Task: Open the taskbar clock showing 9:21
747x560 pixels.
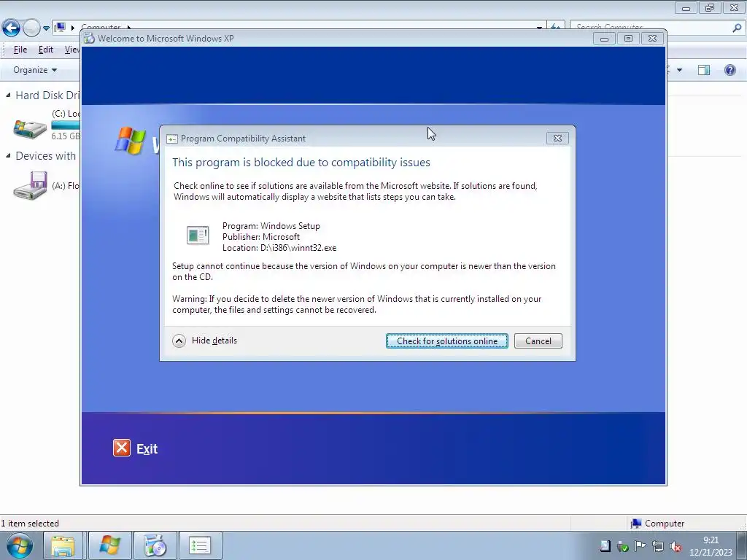Action: (x=711, y=546)
